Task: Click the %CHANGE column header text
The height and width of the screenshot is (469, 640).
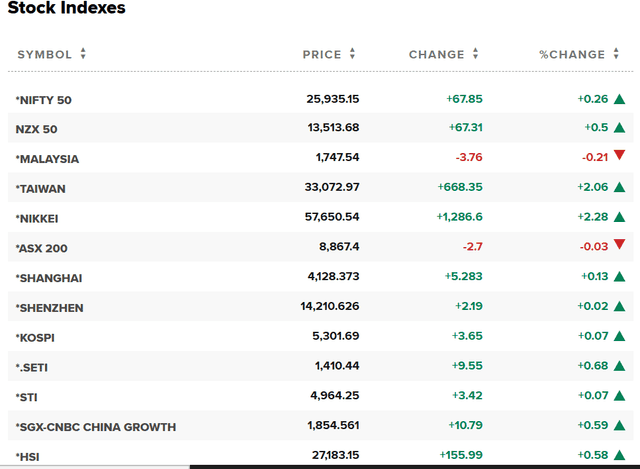Action: click(x=572, y=54)
